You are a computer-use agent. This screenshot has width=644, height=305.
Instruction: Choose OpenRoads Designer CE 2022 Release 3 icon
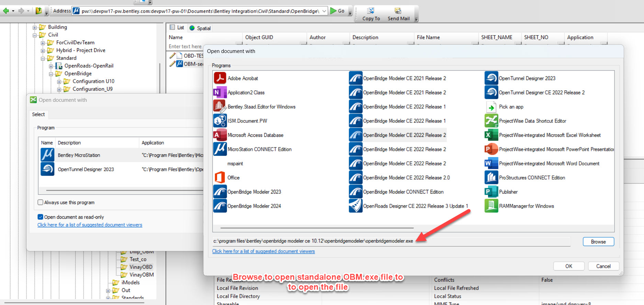coord(355,206)
